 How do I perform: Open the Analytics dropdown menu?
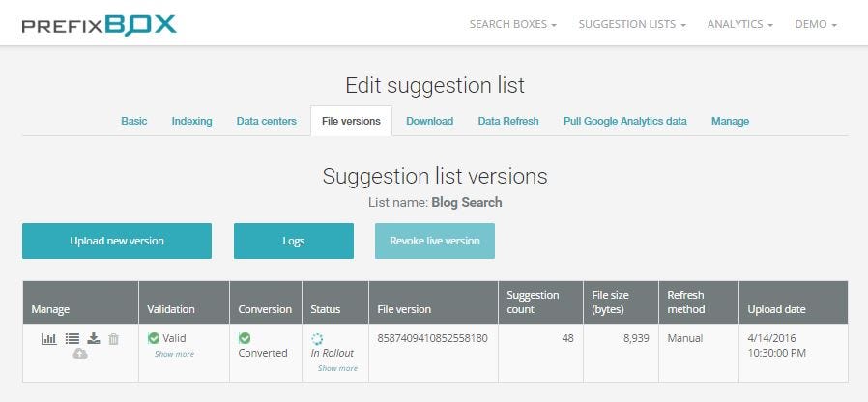coord(739,24)
